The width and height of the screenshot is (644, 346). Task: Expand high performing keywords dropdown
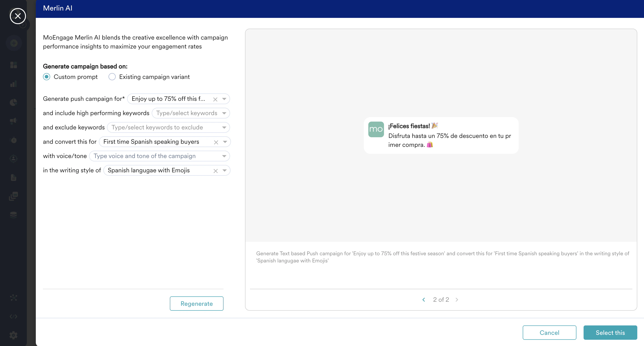click(224, 113)
